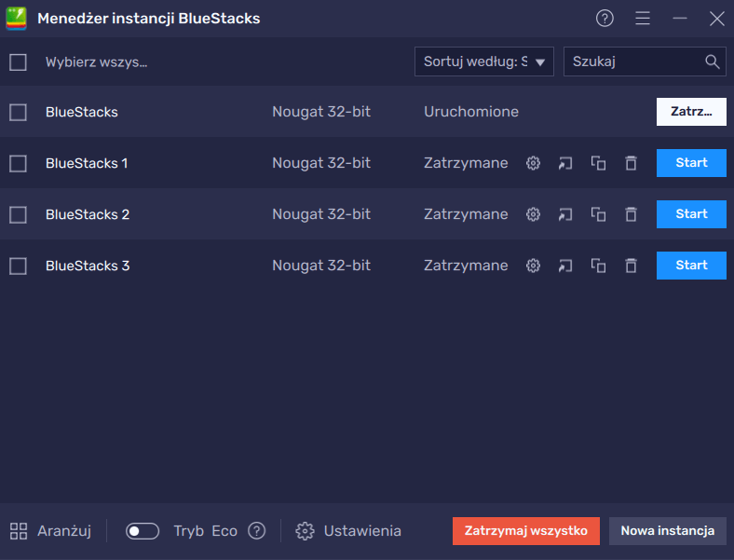The width and height of the screenshot is (734, 560).
Task: Click the help question mark in title bar
Action: tap(605, 19)
